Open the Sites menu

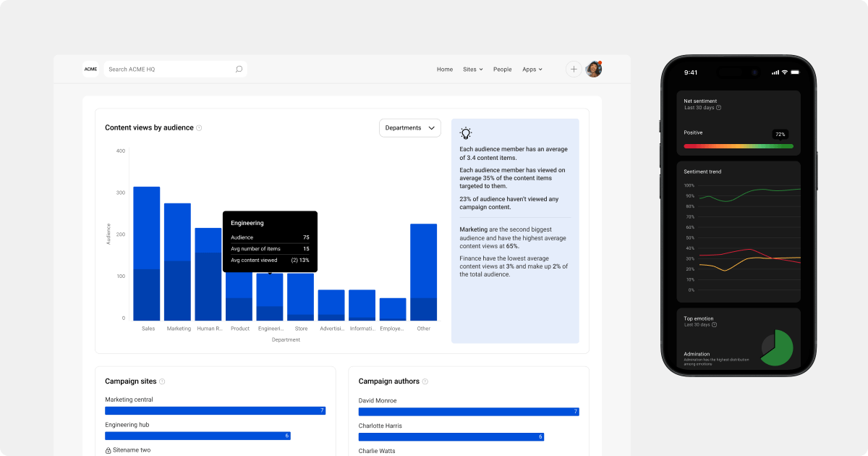tap(473, 69)
